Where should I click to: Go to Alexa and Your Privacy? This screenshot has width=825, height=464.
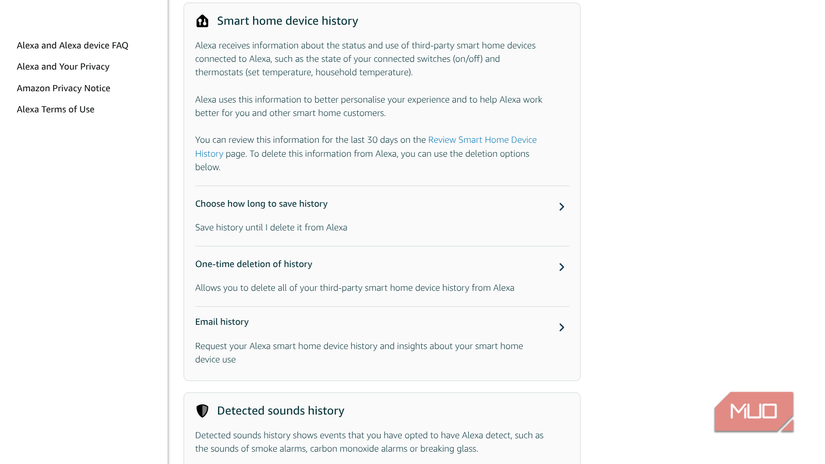[63, 67]
